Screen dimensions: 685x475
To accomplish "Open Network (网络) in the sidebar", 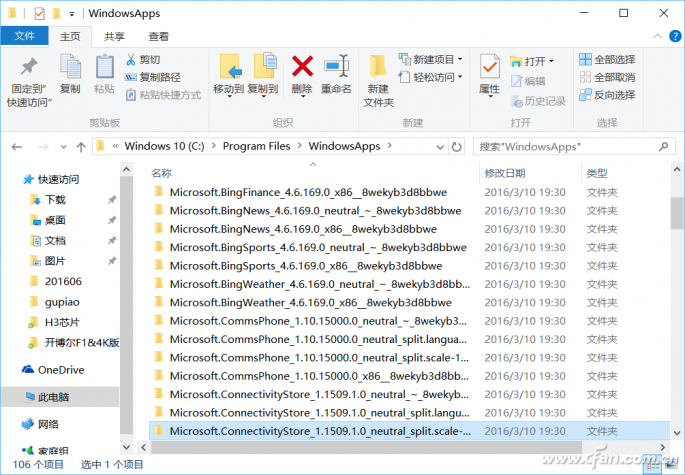I will click(40, 424).
